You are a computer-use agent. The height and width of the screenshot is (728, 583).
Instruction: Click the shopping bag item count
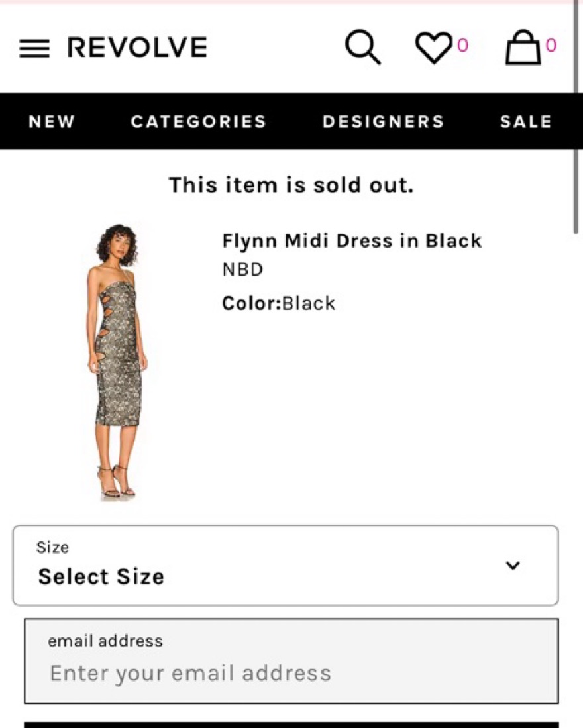pyautogui.click(x=551, y=45)
